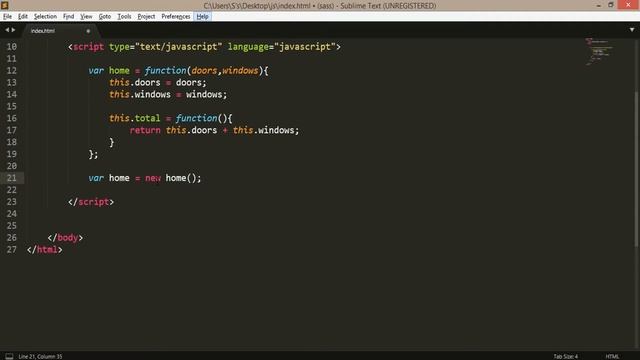Click home() call on line 21
This screenshot has width=640, height=360.
pyautogui.click(x=181, y=178)
